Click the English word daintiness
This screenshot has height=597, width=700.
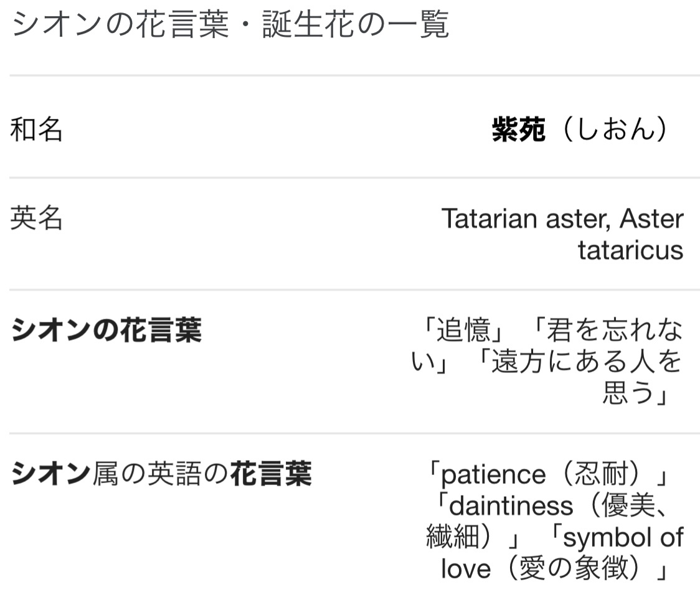click(x=511, y=506)
